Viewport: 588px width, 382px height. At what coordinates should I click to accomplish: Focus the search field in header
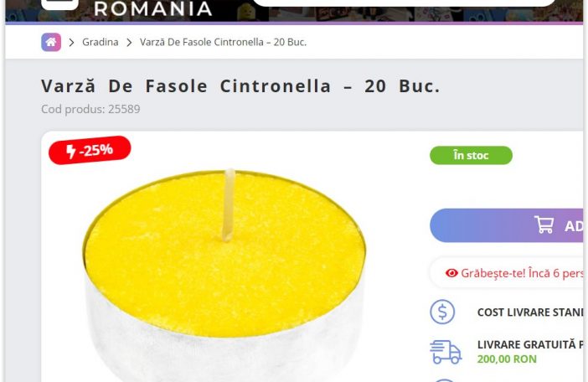[405, 3]
